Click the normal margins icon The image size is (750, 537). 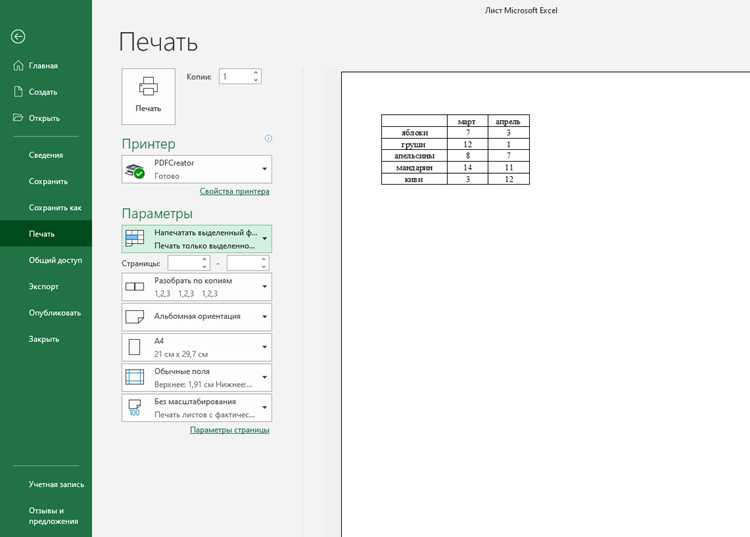point(134,377)
